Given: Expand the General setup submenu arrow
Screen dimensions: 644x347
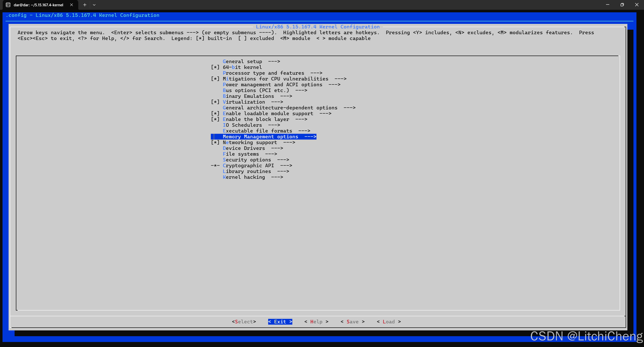Looking at the screenshot, I should (274, 61).
